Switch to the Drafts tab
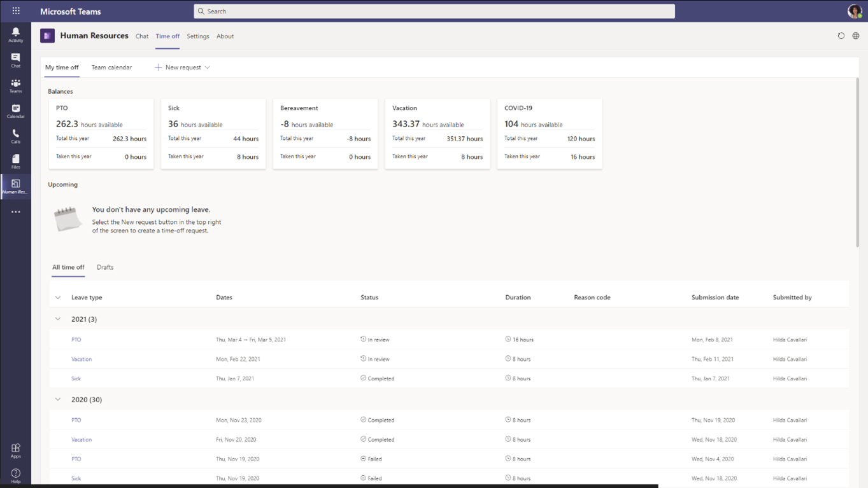Screen dimensions: 868x488 (x=105, y=267)
